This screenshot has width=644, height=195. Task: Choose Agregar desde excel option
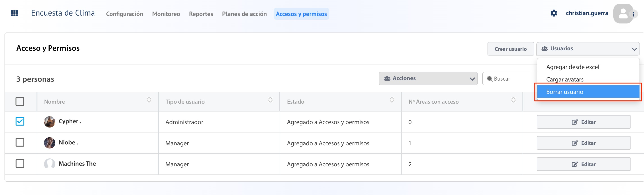588,67
